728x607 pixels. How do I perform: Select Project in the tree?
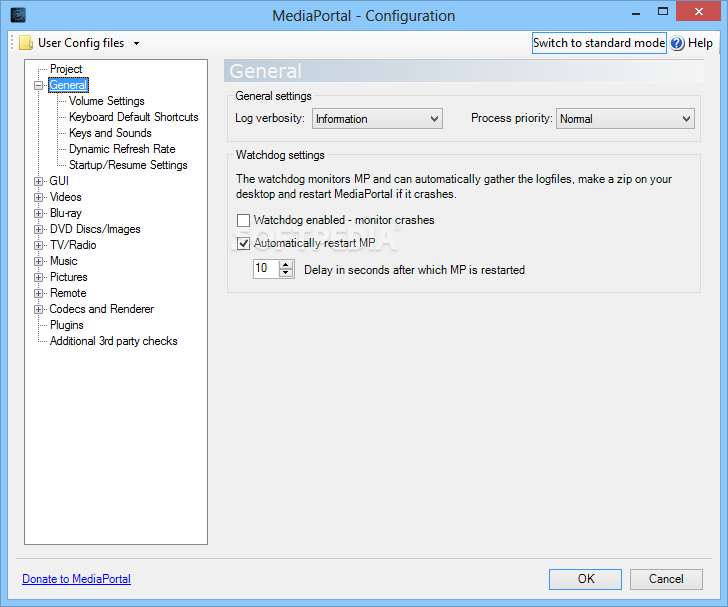tap(66, 69)
